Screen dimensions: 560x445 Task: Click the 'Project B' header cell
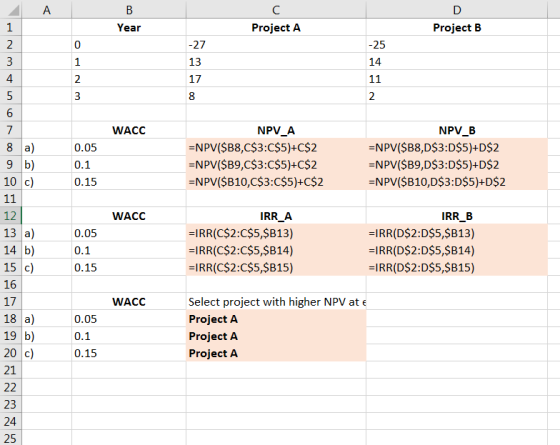457,28
